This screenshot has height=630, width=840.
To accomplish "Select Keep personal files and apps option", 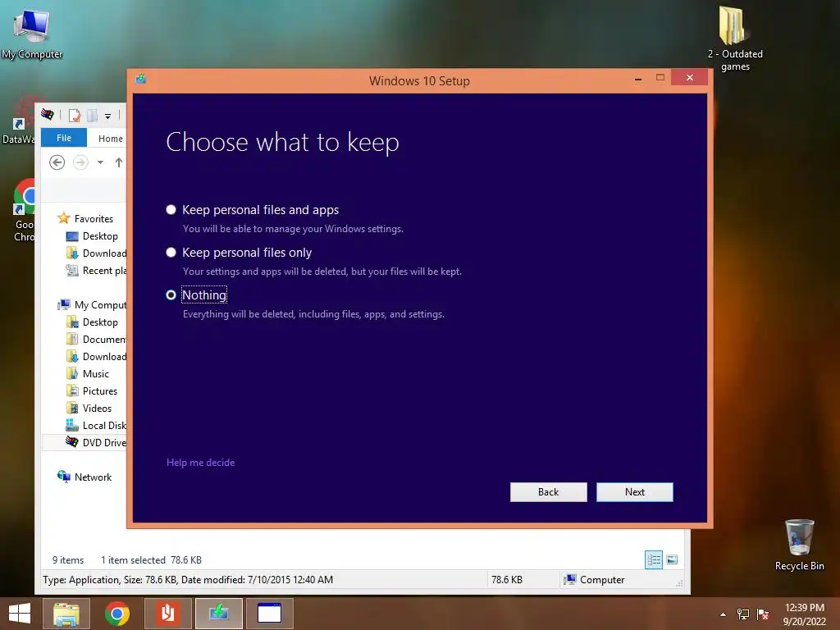I will 253,209.
